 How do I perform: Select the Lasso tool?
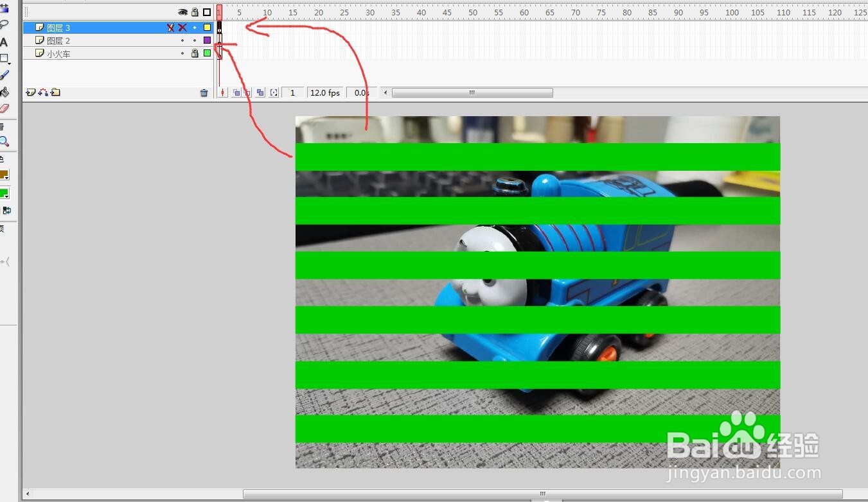coord(3,25)
